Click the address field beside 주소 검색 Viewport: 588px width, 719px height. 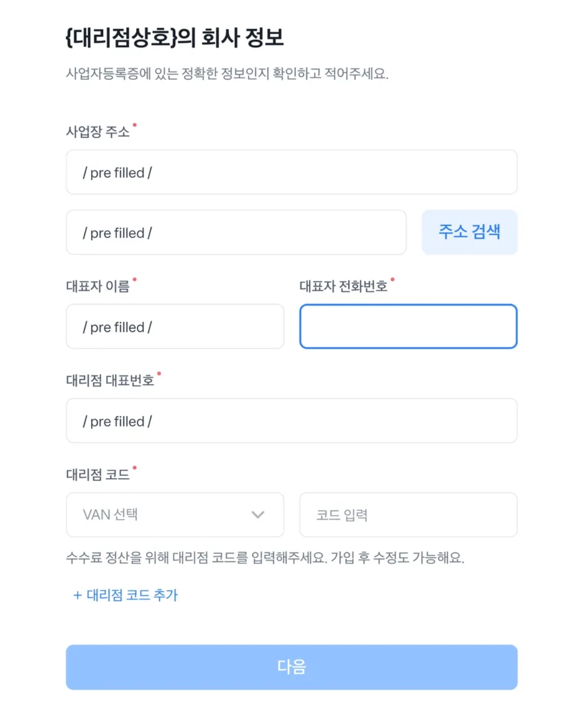pos(236,233)
